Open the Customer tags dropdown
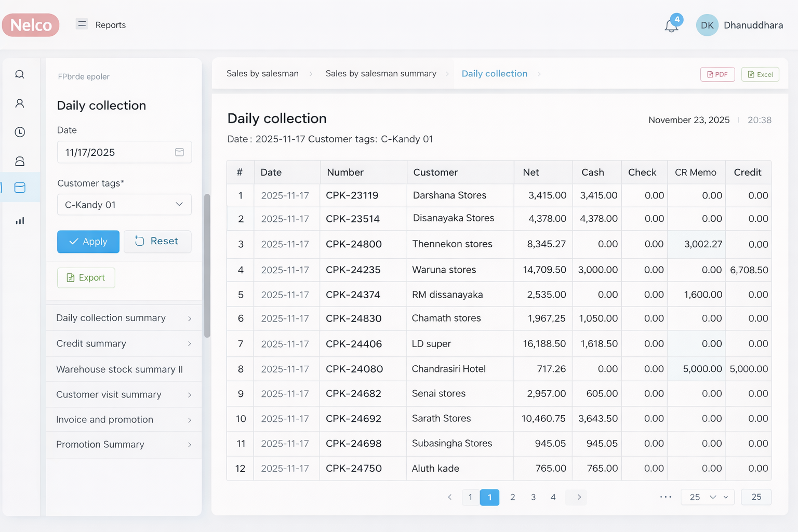The image size is (798, 532). pos(124,205)
